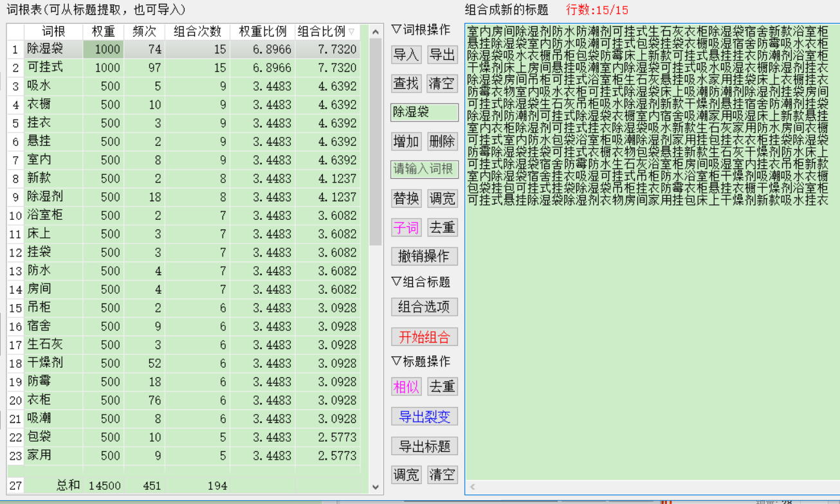The width and height of the screenshot is (840, 504).
Task: Open 组合选项 settings
Action: pos(424,307)
